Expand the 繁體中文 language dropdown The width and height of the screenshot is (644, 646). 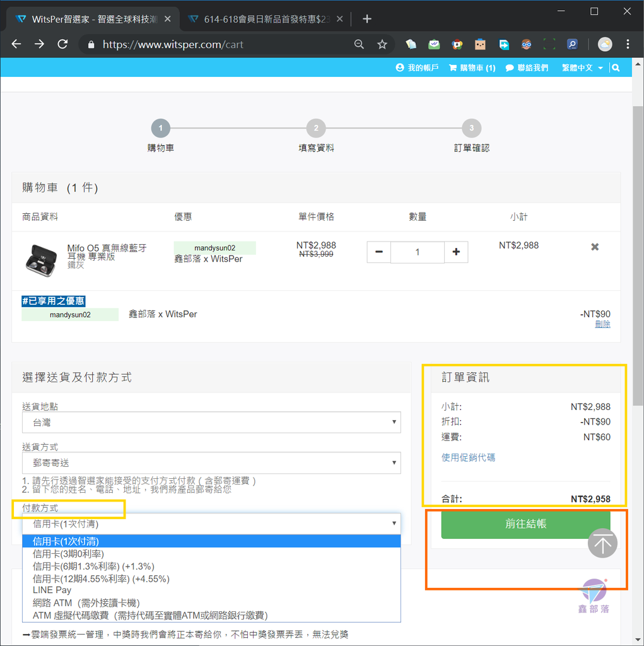tap(582, 68)
